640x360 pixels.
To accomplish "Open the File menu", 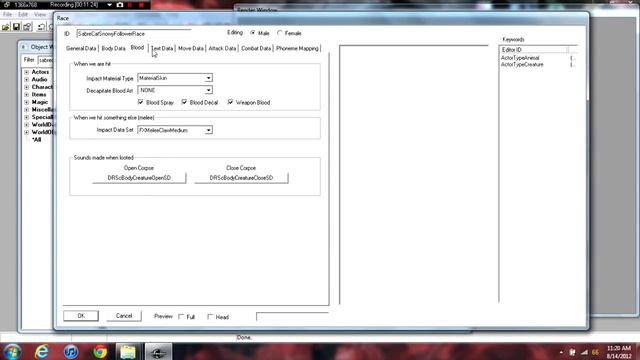I will pyautogui.click(x=7, y=15).
